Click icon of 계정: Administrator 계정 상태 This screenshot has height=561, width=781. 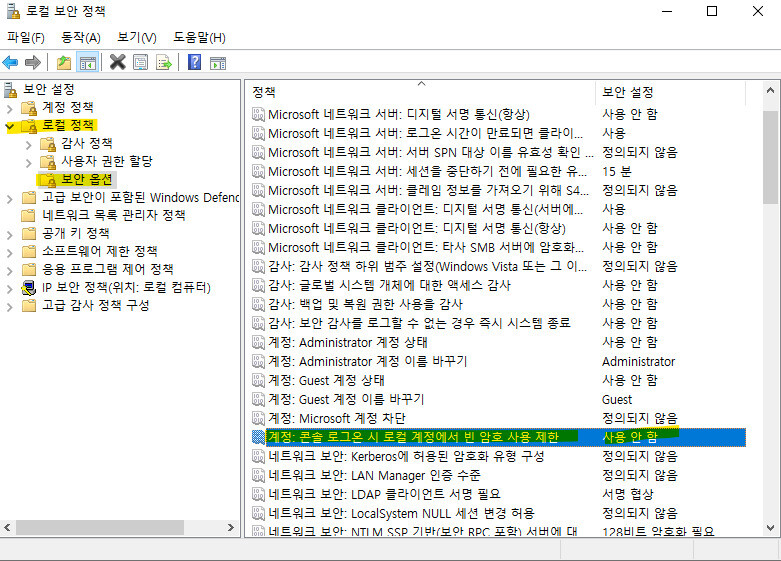tap(258, 342)
